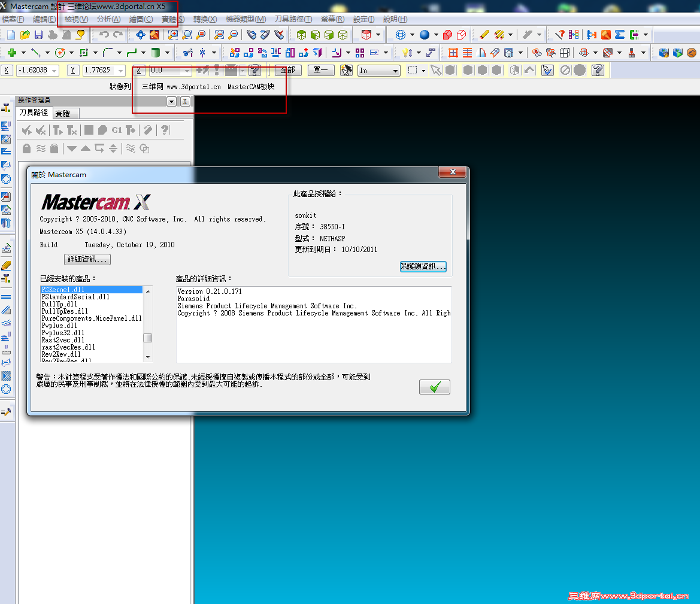Open the 轉換(X) menu
700x604 pixels.
coord(205,19)
